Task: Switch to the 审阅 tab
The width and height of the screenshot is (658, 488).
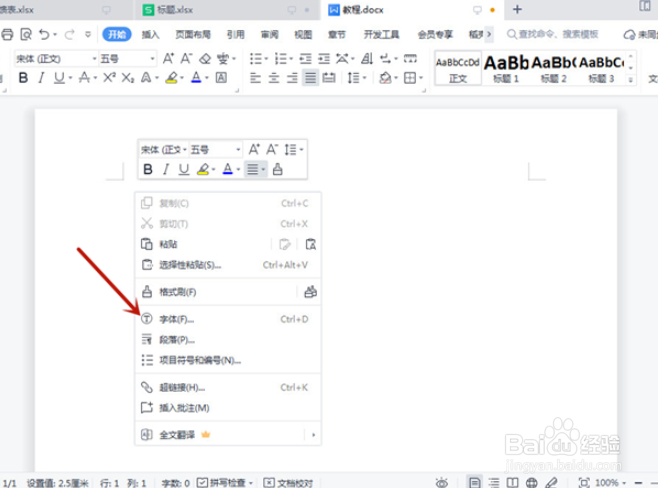Action: pyautogui.click(x=269, y=34)
